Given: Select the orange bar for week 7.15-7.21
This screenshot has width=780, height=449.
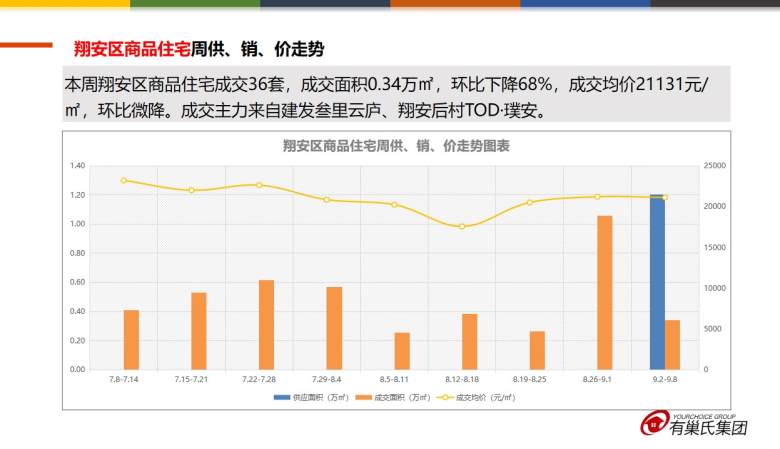Looking at the screenshot, I should (199, 331).
